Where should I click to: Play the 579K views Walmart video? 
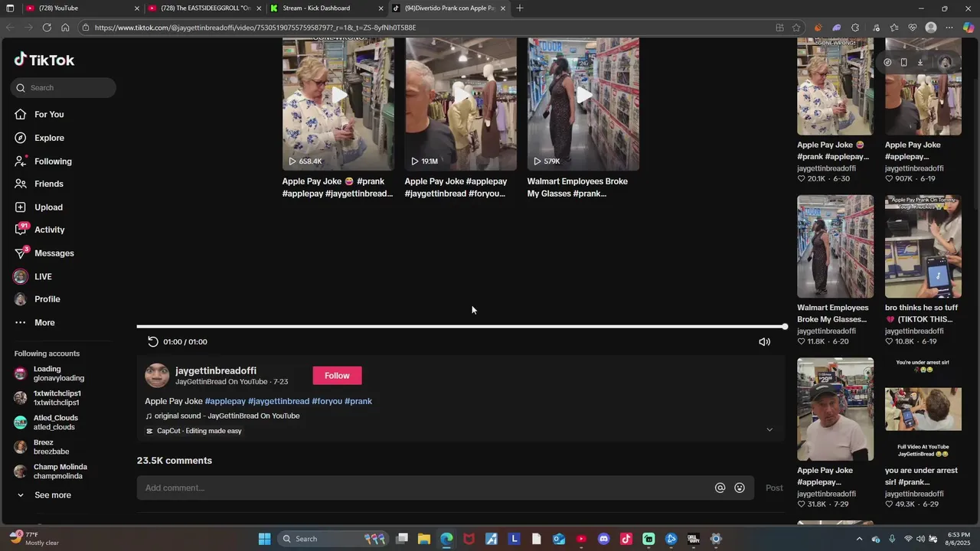click(583, 104)
